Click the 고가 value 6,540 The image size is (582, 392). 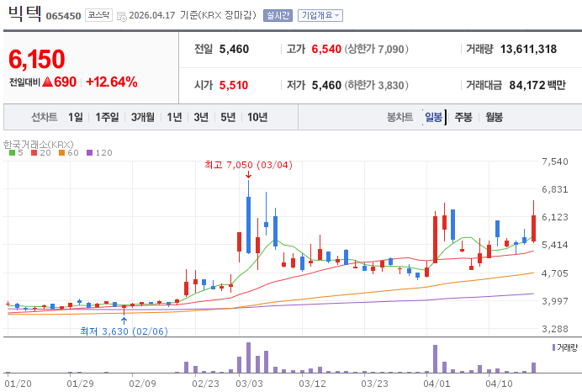click(x=326, y=49)
